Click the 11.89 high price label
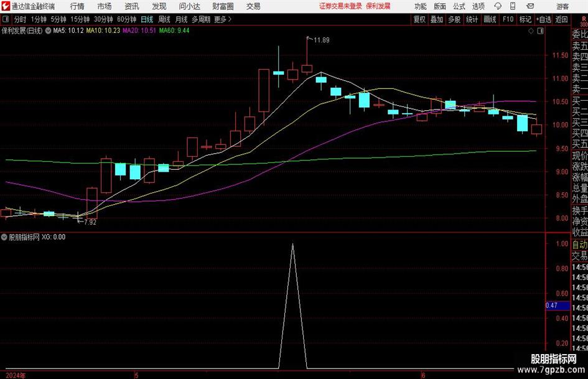This screenshot has width=588, height=379. pyautogui.click(x=321, y=40)
